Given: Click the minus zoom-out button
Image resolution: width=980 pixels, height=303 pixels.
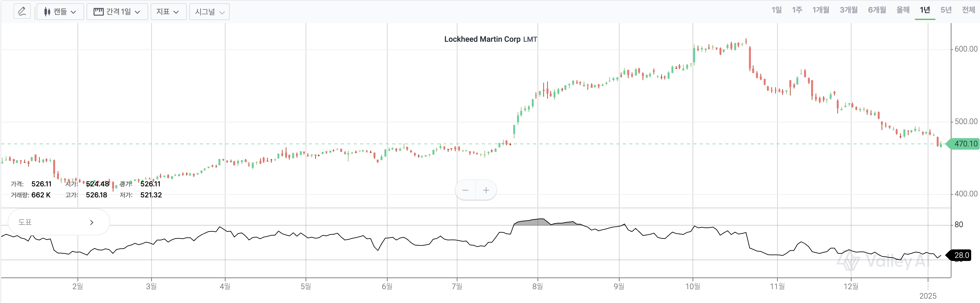Looking at the screenshot, I should click(465, 190).
